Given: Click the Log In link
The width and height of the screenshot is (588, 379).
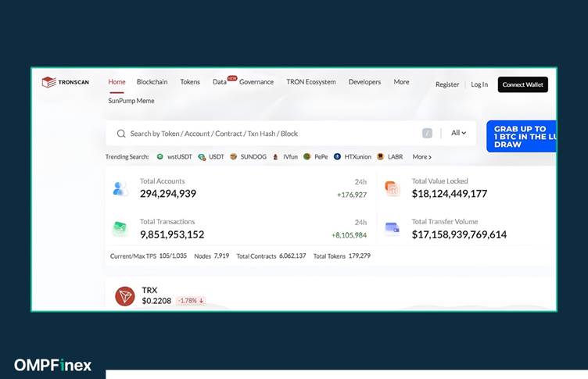Looking at the screenshot, I should point(479,84).
